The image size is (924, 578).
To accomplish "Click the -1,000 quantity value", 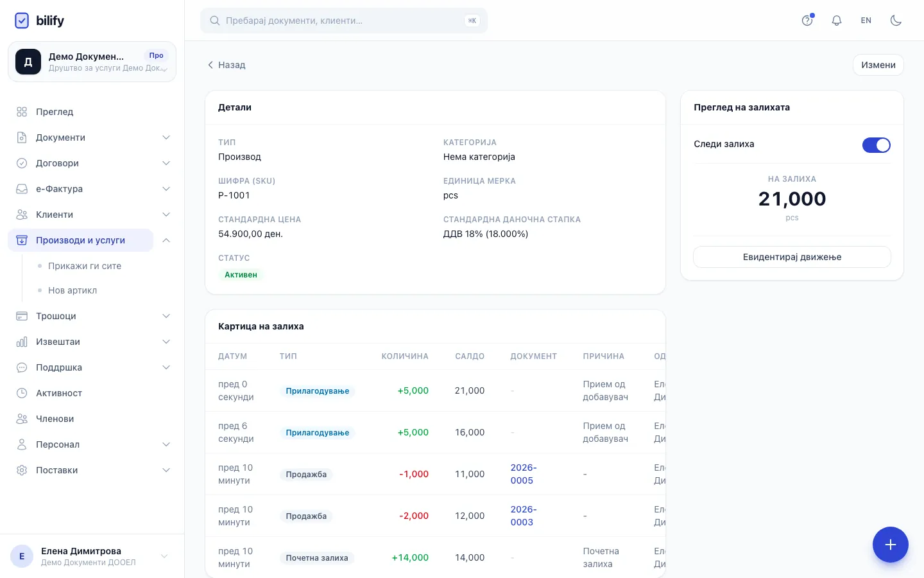I will click(414, 474).
